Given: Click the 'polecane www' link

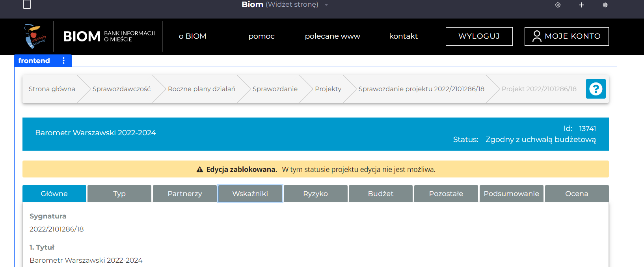Looking at the screenshot, I should [x=332, y=36].
